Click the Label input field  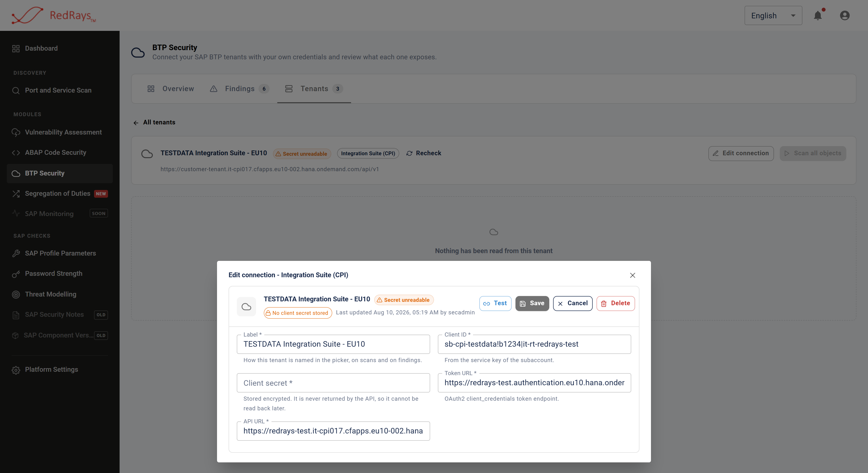[x=333, y=344]
